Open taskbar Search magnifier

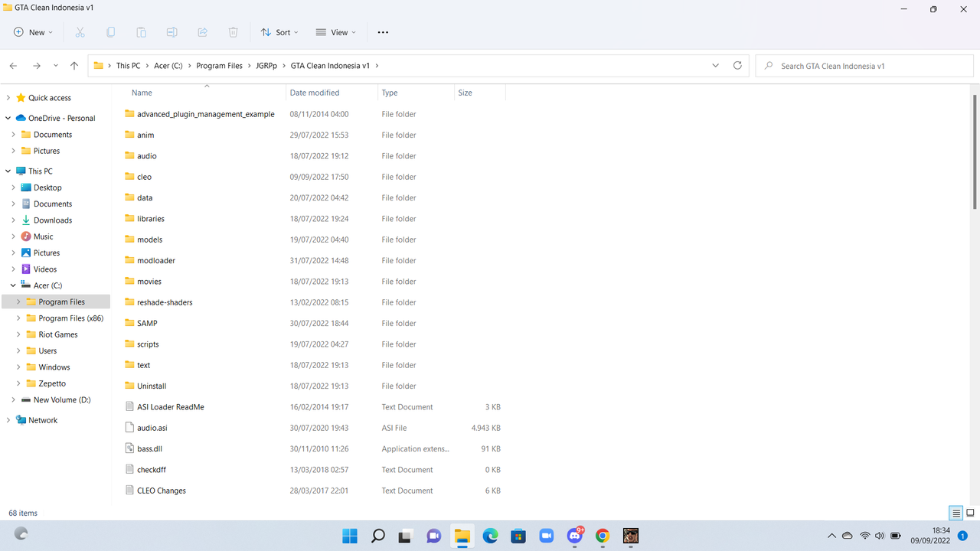pyautogui.click(x=377, y=536)
